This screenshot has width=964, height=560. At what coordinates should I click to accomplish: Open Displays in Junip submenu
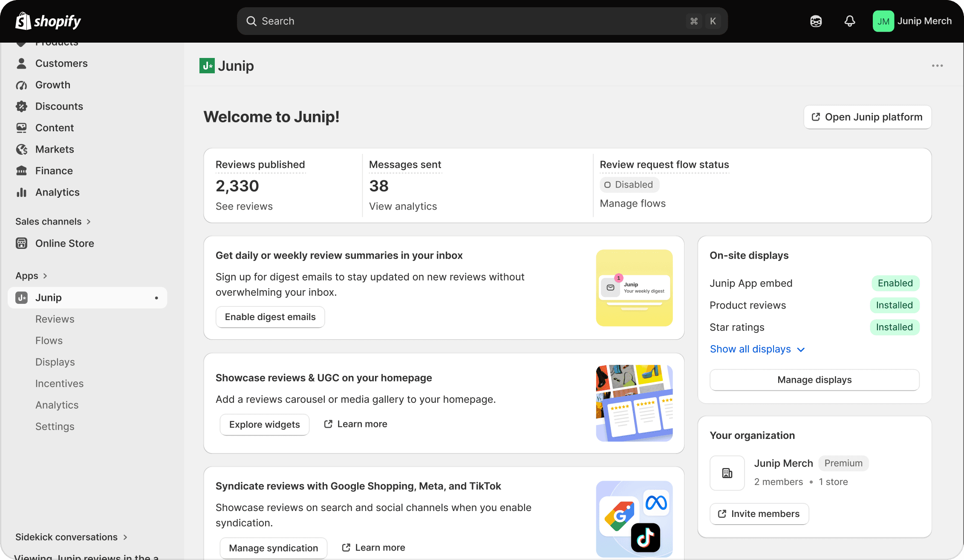[55, 362]
